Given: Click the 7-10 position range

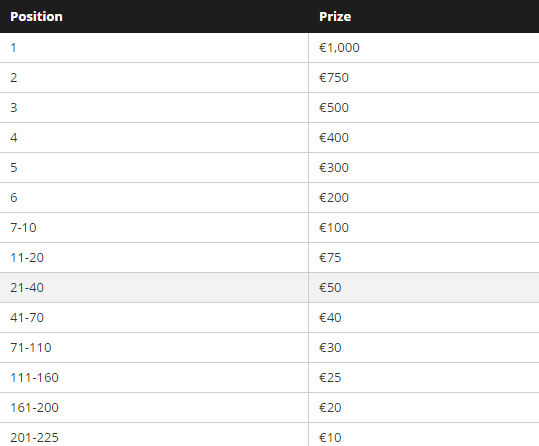Looking at the screenshot, I should [23, 228].
